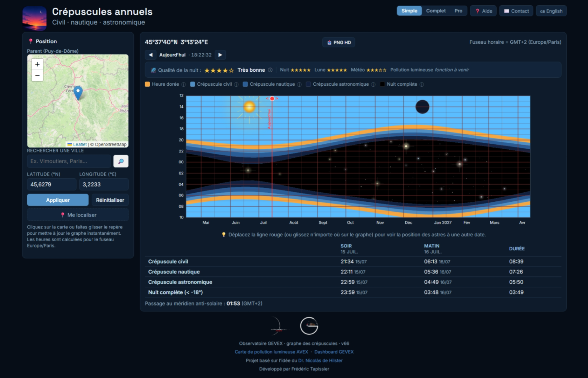Image resolution: width=588 pixels, height=378 pixels.
Task: Click the Appliquer button
Action: coord(58,200)
